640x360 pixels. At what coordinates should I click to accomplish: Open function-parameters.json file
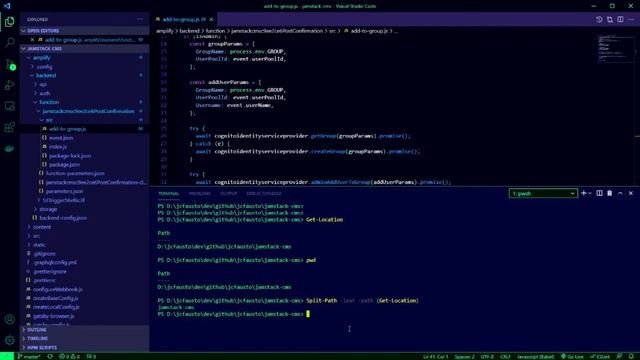(x=84, y=173)
